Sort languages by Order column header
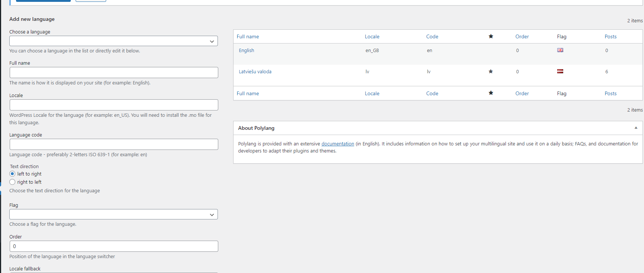 click(522, 36)
